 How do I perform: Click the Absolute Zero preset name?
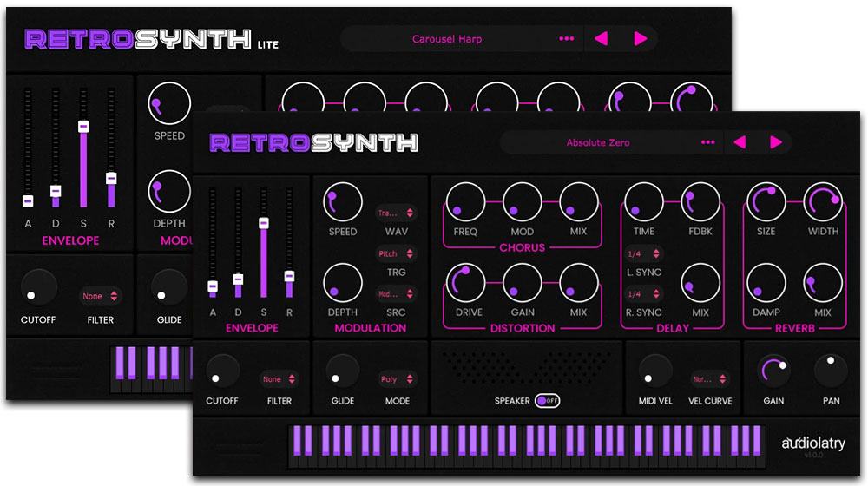598,142
